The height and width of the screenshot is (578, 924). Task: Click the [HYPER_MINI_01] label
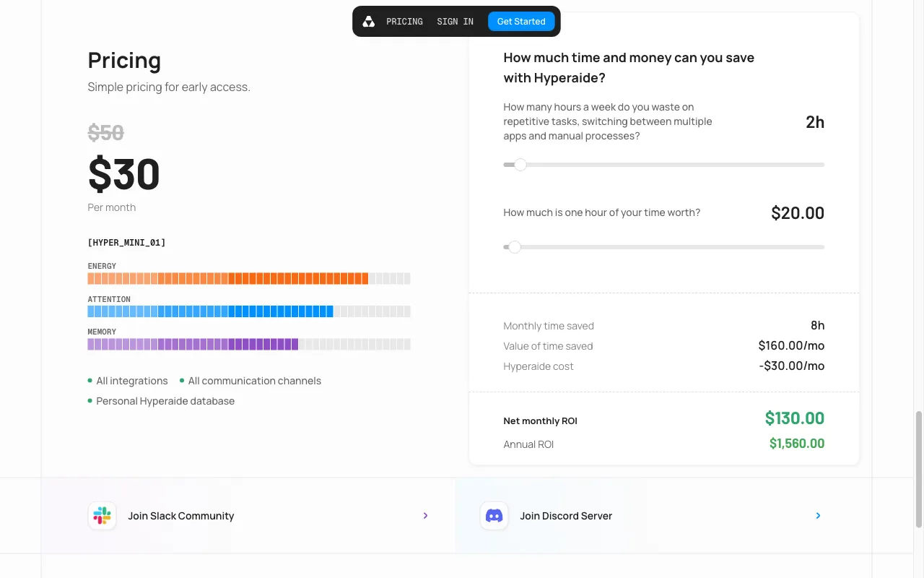click(x=127, y=243)
